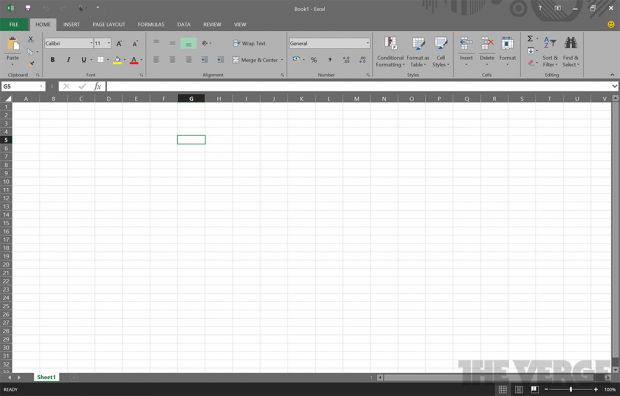Center text horizontally icon
This screenshot has width=620, height=396.
click(172, 60)
